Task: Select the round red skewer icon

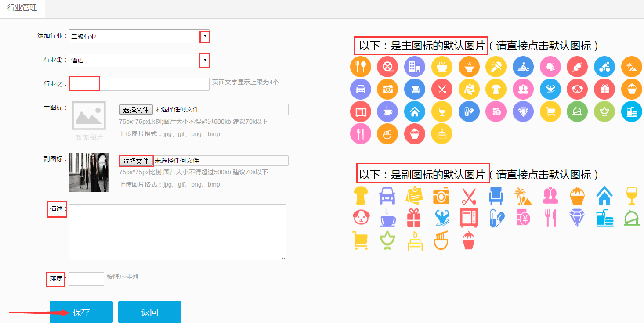Action: 577,67
